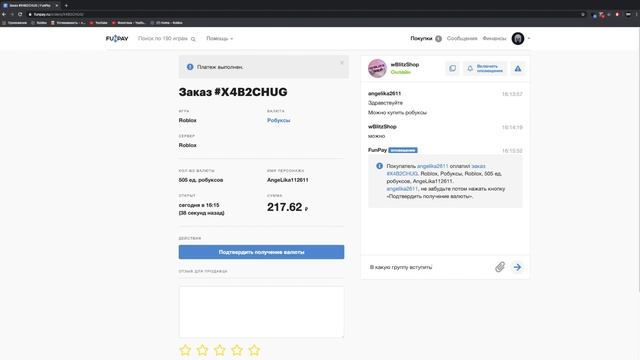
Task: Report the seller via warning triangle icon
Action: tap(518, 69)
